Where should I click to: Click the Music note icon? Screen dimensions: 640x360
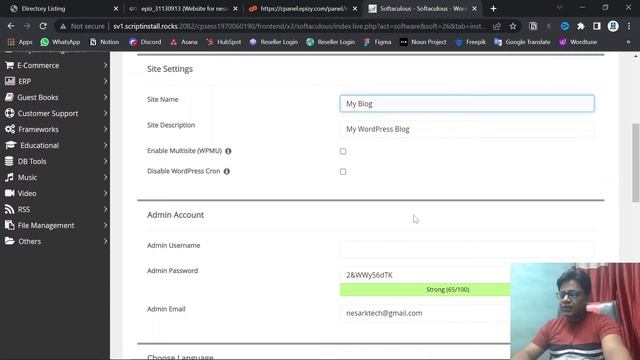(x=9, y=177)
